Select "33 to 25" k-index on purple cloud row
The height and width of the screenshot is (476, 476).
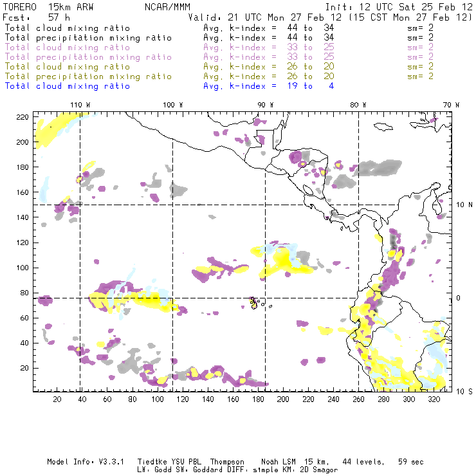[x=311, y=48]
